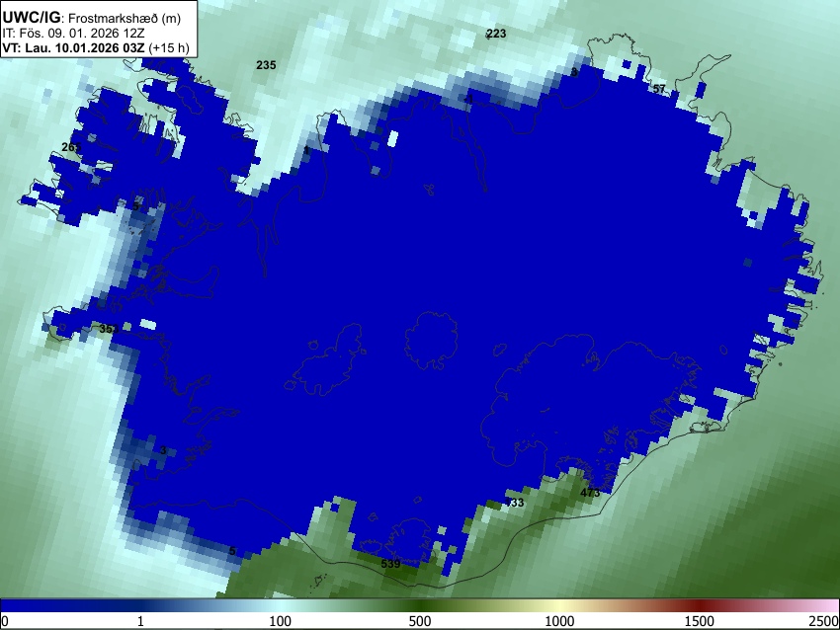840x630 pixels.
Task: Click the colorbar tick label "100"
Action: [x=281, y=621]
